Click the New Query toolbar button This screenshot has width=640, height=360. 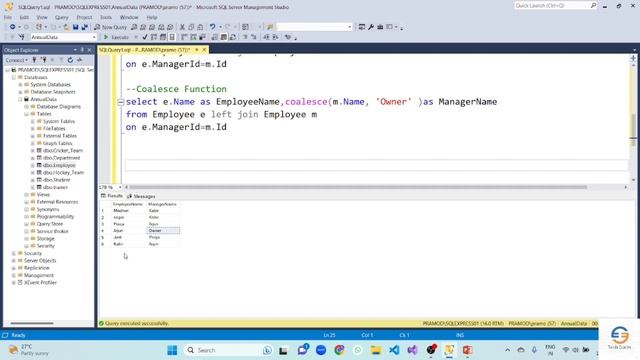[x=111, y=27]
